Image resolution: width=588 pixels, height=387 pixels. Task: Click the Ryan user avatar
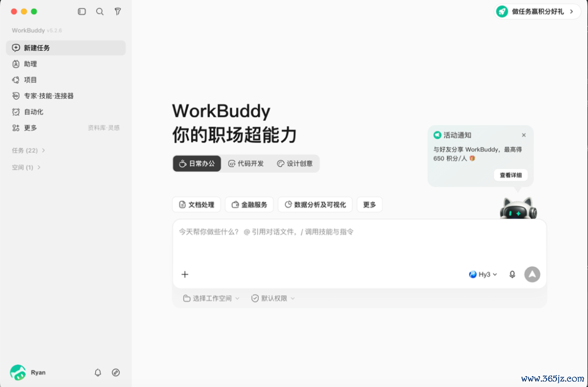point(18,372)
